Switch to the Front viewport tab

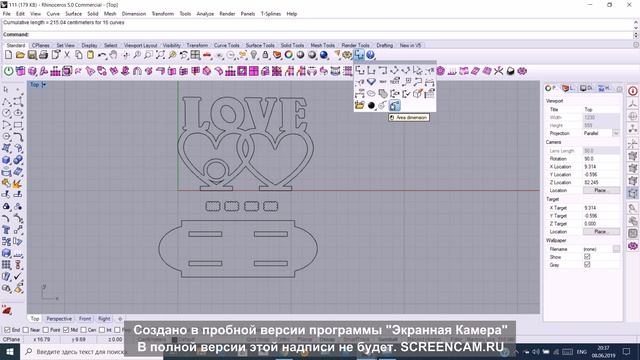(x=85, y=318)
